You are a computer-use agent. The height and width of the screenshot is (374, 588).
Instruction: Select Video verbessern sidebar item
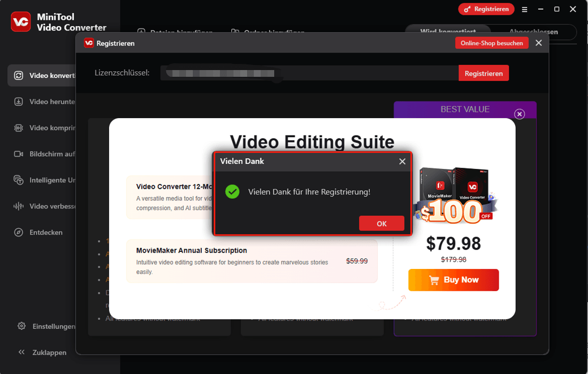[42, 206]
